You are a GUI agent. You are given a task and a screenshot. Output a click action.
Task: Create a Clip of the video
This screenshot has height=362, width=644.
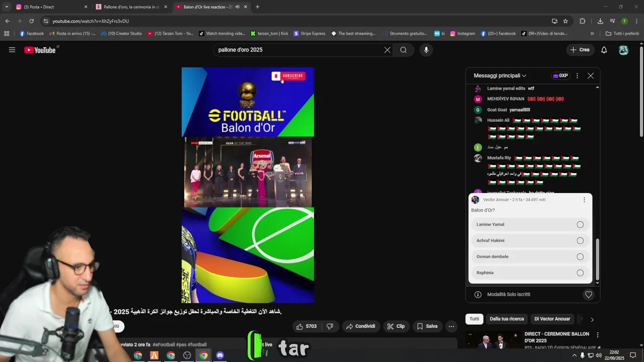pos(395,326)
